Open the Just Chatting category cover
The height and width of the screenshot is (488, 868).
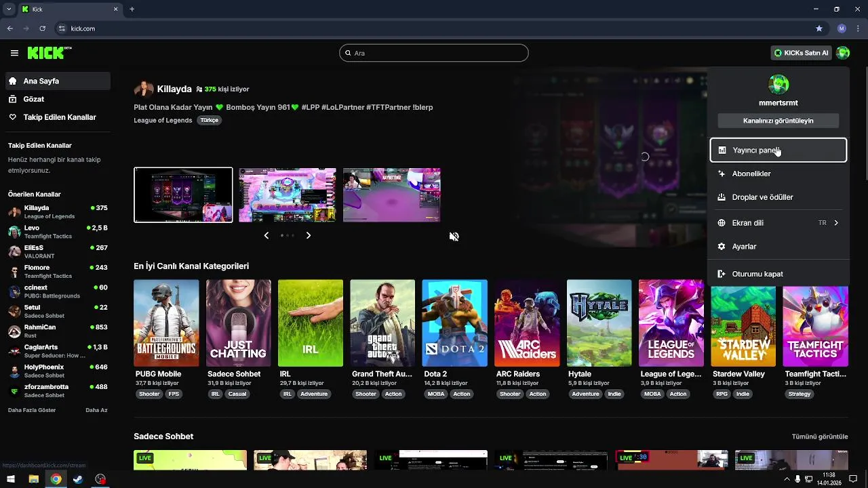tap(238, 323)
